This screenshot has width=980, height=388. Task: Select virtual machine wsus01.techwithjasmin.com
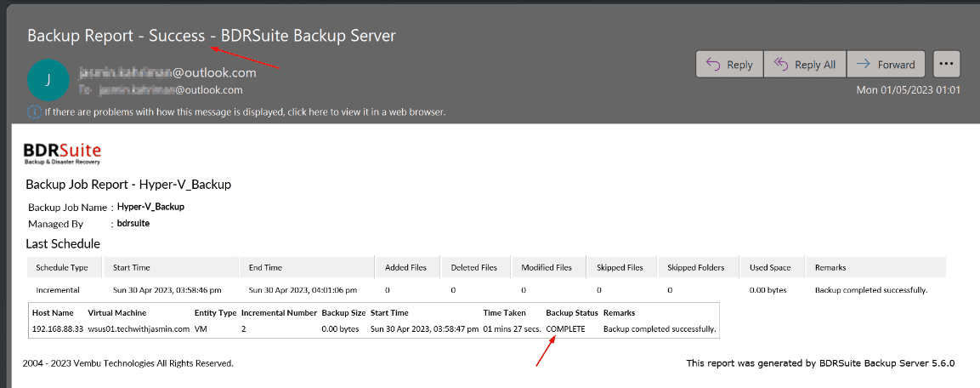point(139,328)
